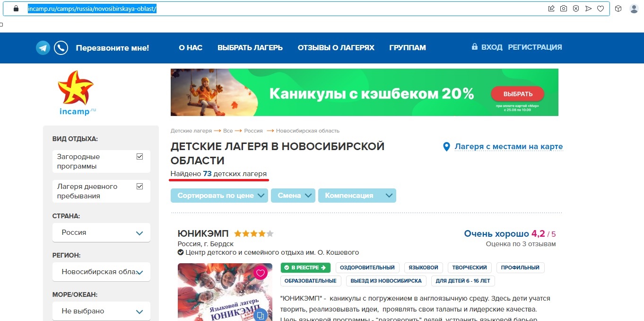Click the heart icon in the address bar

coord(600,8)
